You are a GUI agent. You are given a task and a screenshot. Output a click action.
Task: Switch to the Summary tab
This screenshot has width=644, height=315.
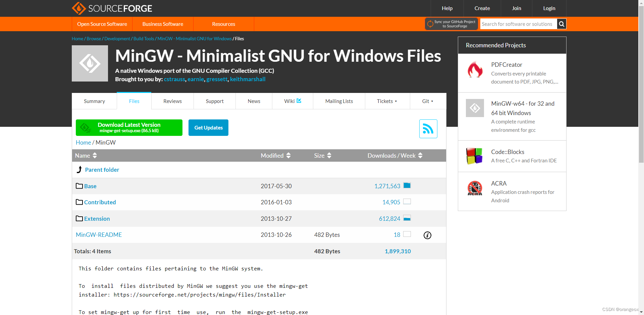tap(94, 101)
